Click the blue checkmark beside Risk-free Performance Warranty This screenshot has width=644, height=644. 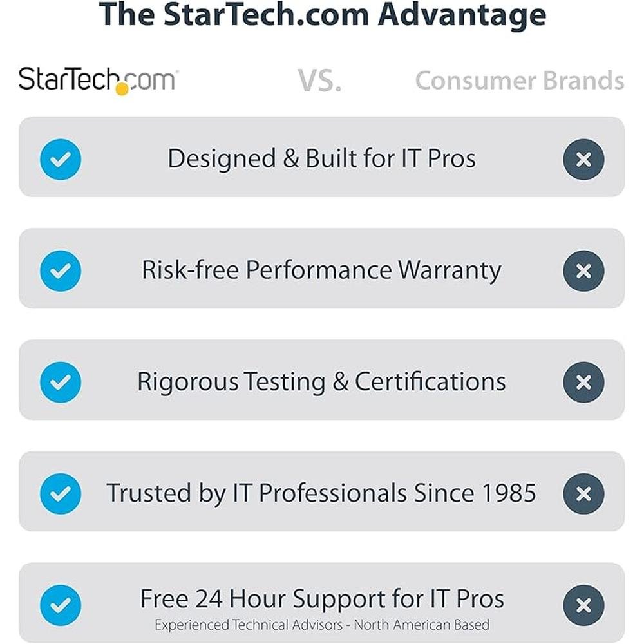[61, 270]
